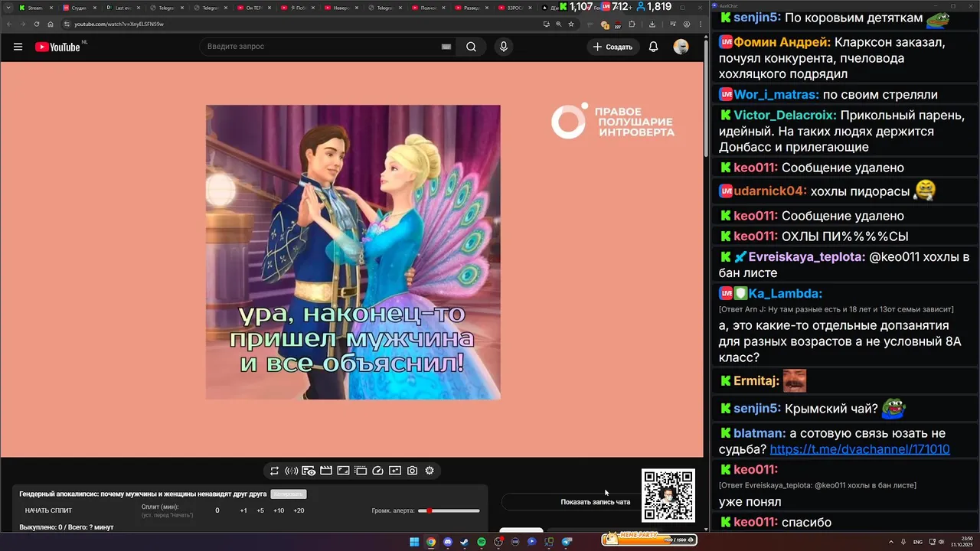Click the Копировать button next to title
This screenshot has width=980, height=551.
[288, 494]
